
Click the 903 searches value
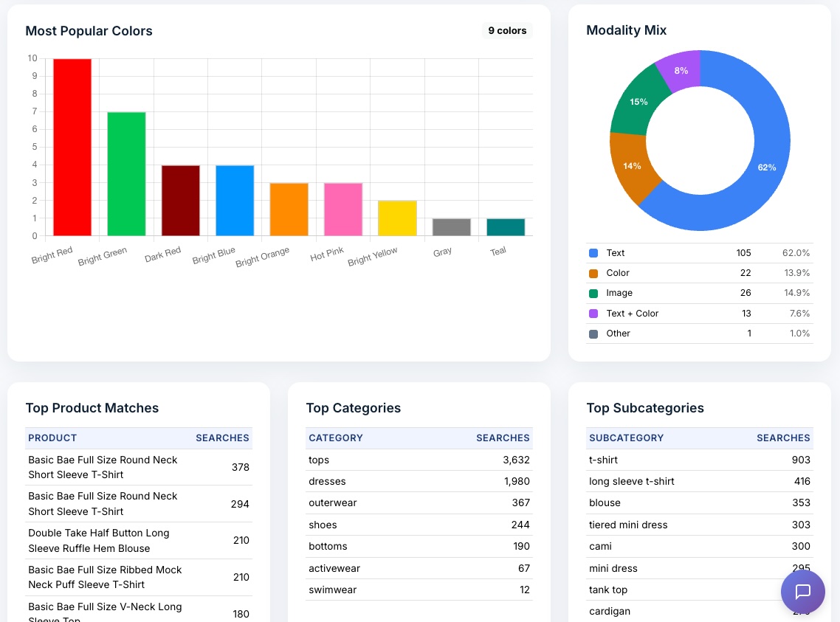coord(801,460)
